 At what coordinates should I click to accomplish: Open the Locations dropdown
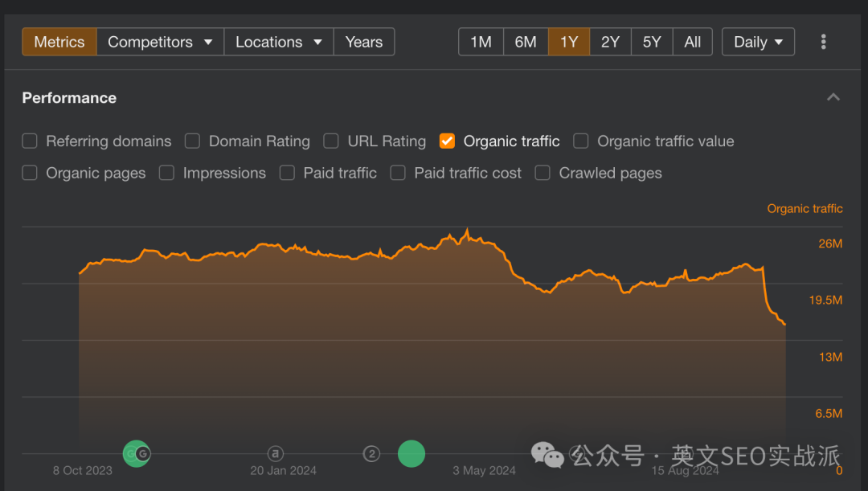(x=278, y=42)
